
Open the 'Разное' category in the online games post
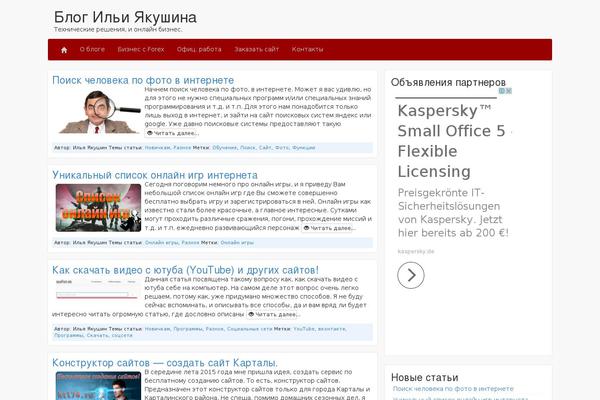[190, 243]
